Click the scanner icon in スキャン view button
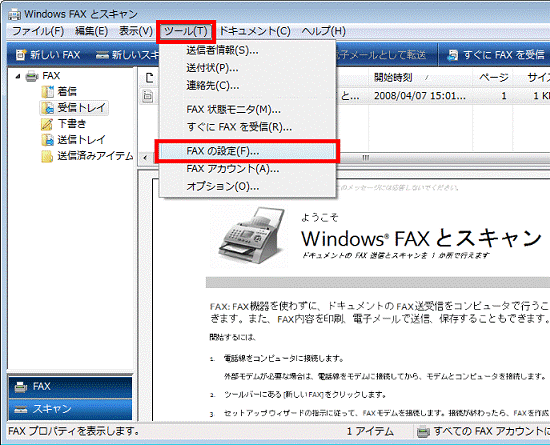The image size is (550, 445). pyautogui.click(x=21, y=410)
